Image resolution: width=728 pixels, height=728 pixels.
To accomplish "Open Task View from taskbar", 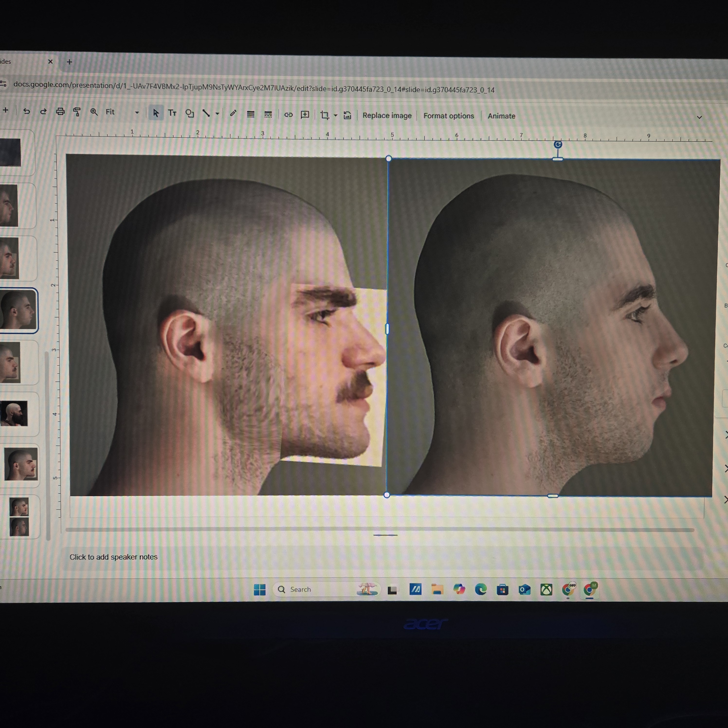I will tap(392, 590).
